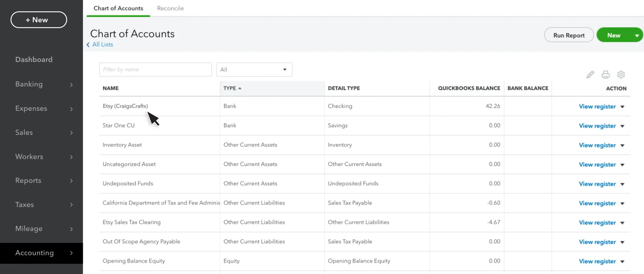Click the Run Report button
The height and width of the screenshot is (274, 644).
(569, 35)
